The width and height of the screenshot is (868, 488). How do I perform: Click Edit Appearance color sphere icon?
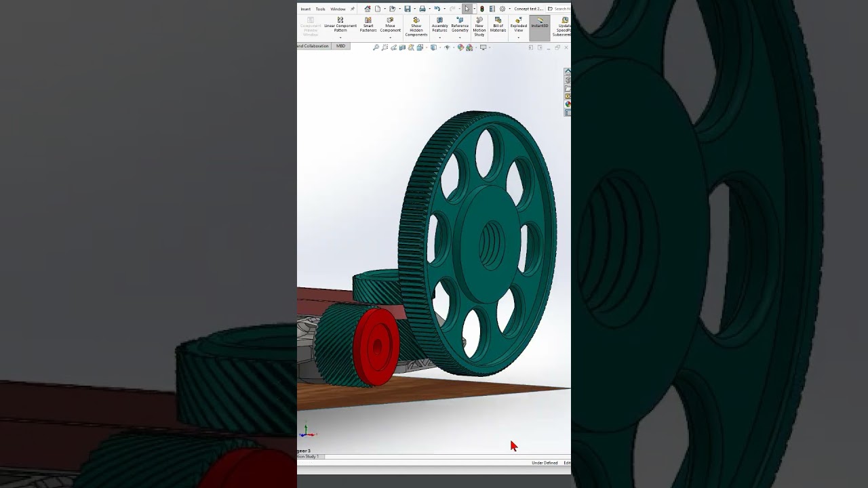pyautogui.click(x=460, y=47)
